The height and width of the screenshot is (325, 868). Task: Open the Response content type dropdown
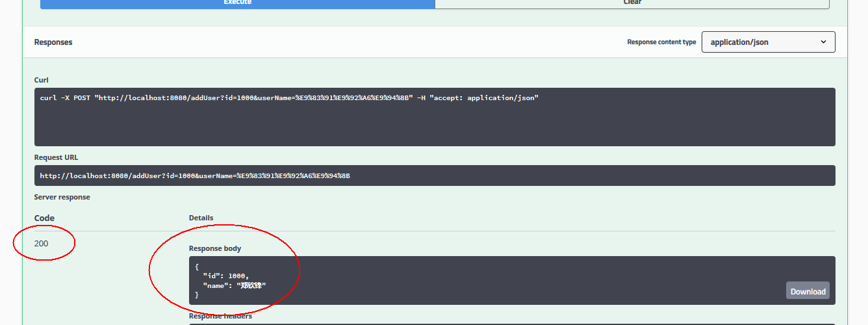point(769,42)
